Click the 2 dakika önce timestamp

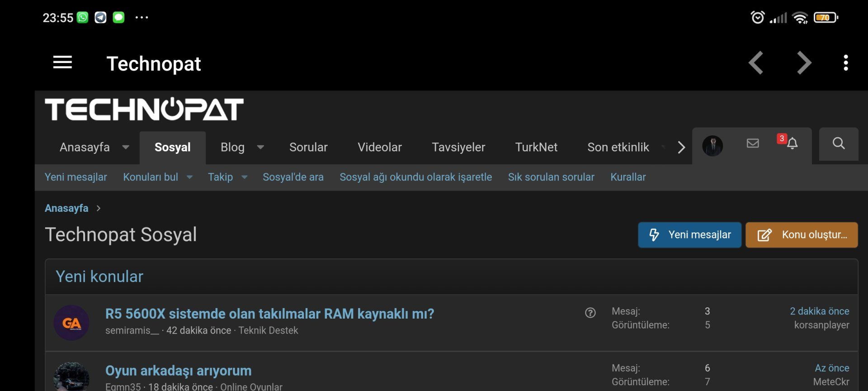pos(819,311)
